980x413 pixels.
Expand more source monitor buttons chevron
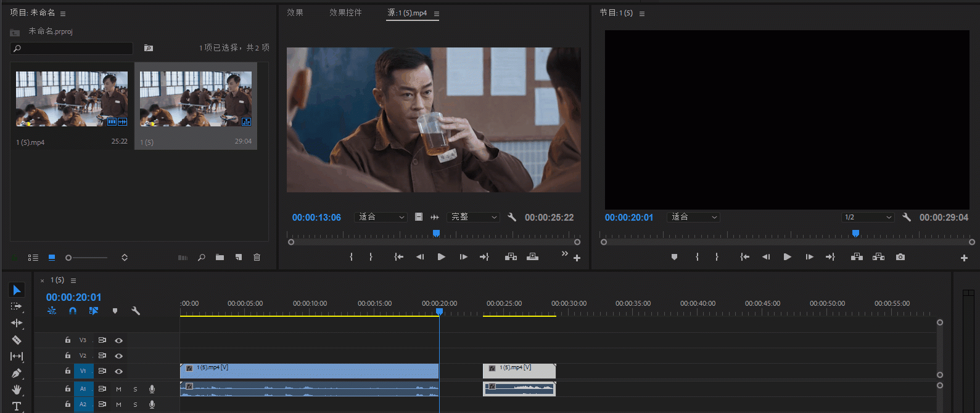coord(564,254)
